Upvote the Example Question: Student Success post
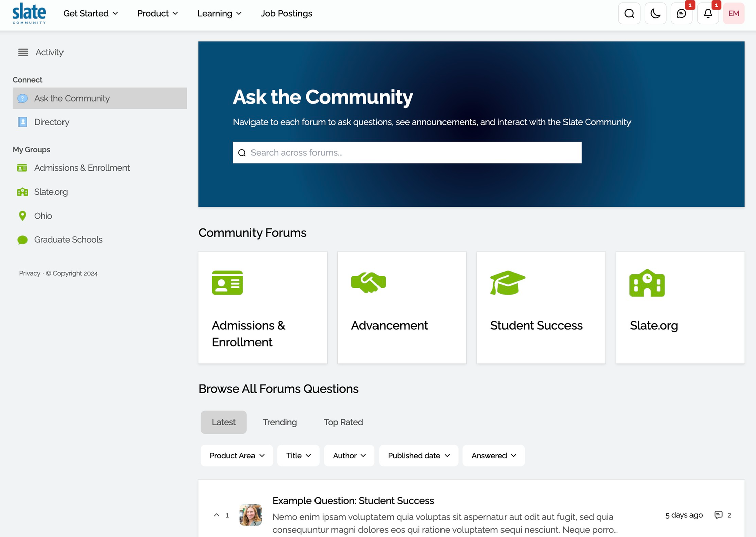This screenshot has height=537, width=756. [217, 514]
